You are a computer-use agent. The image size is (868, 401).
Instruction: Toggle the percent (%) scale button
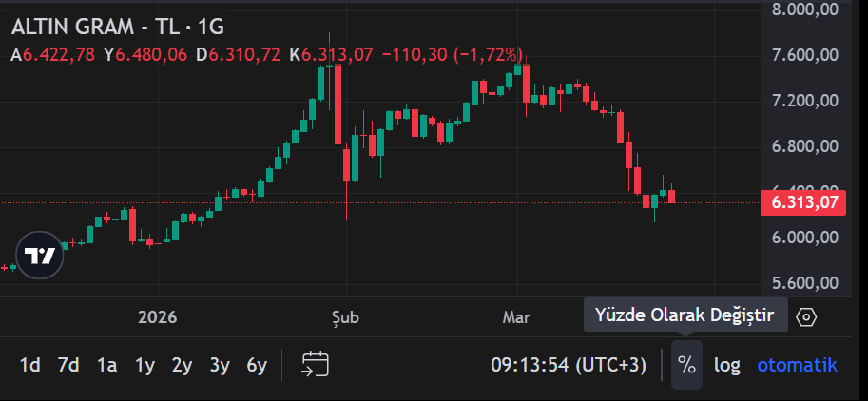[x=686, y=365]
